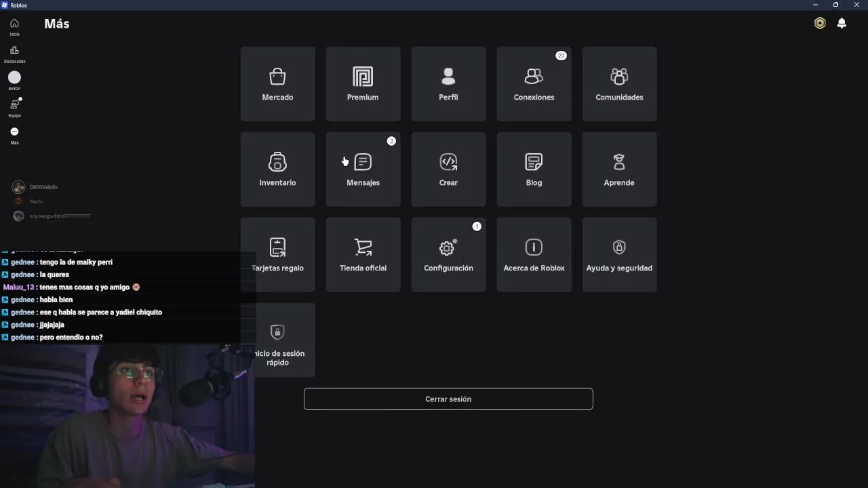Click chat message 'tengo la de malky perri'
This screenshot has height=488, width=868.
click(57, 262)
